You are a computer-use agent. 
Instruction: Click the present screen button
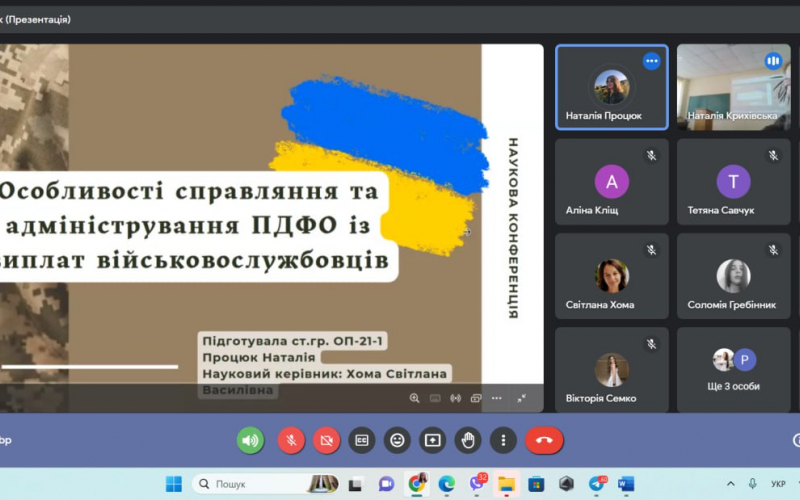point(432,440)
